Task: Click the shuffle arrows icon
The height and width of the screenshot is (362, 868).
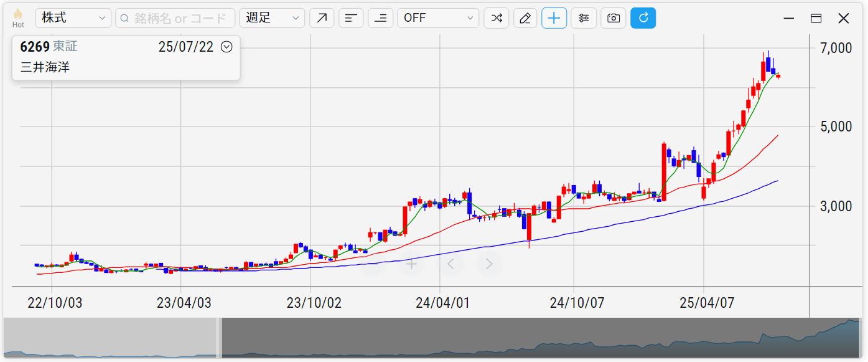Action: pyautogui.click(x=497, y=18)
